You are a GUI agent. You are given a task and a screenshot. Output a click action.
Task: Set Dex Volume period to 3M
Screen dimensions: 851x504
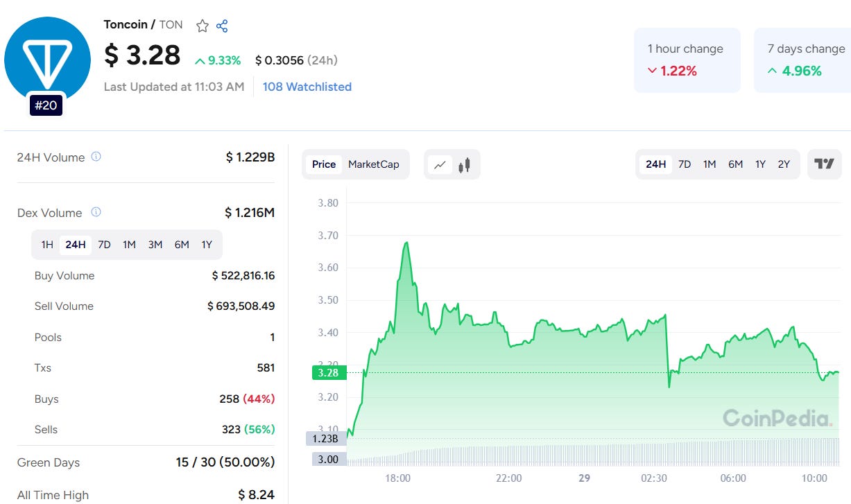155,245
